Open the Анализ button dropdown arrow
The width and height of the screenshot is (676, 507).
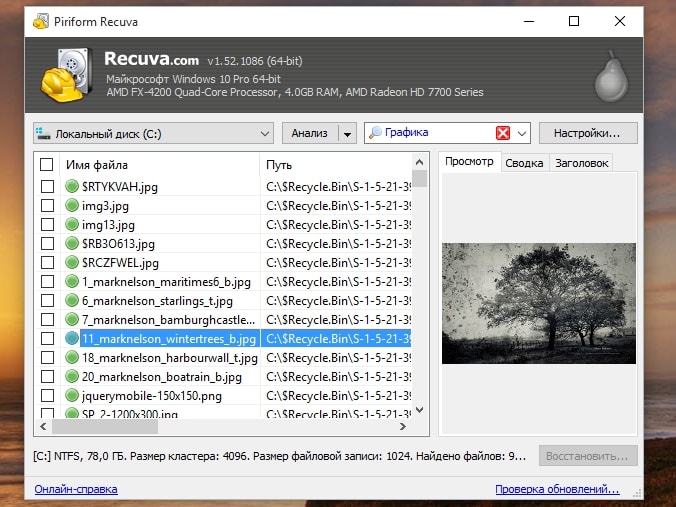pos(347,134)
